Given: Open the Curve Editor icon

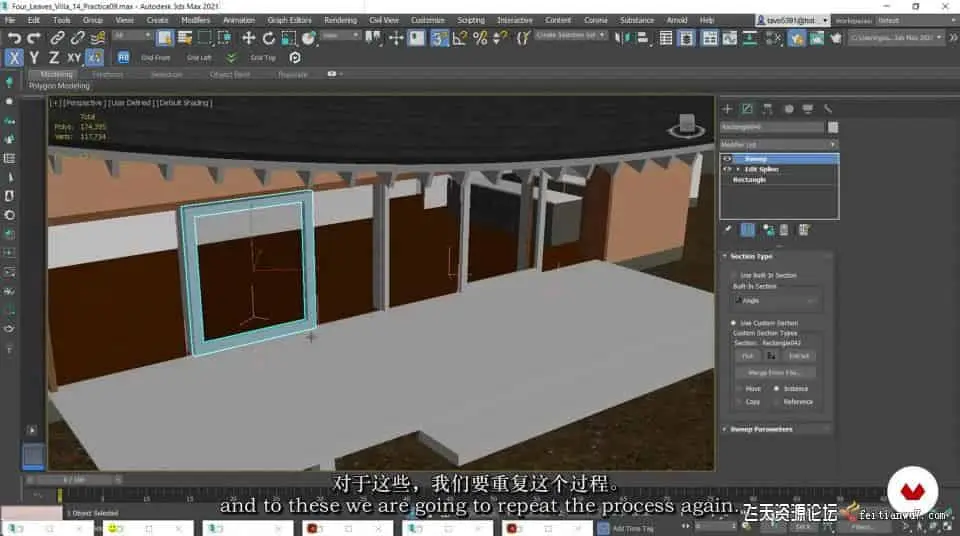Looking at the screenshot, I should (730, 38).
